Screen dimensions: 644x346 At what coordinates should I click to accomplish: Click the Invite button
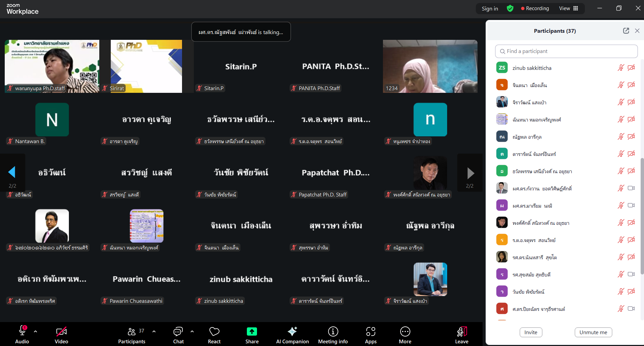pyautogui.click(x=531, y=332)
